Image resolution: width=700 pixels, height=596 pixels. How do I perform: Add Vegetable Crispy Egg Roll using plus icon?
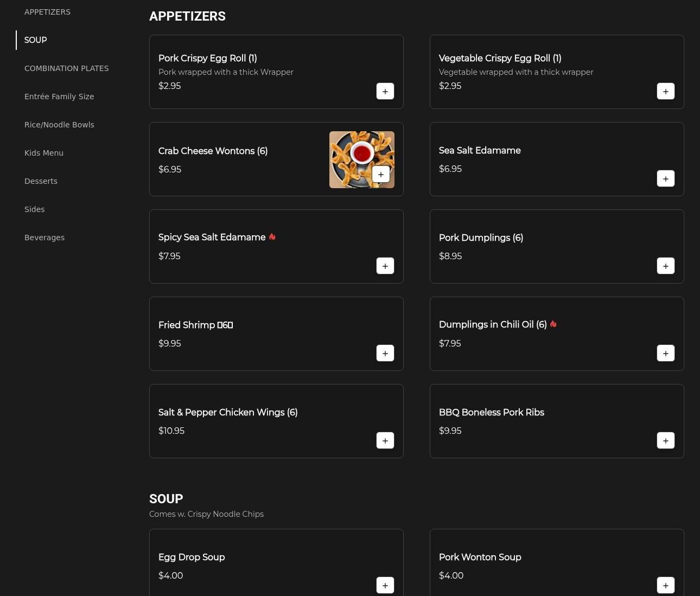point(665,91)
